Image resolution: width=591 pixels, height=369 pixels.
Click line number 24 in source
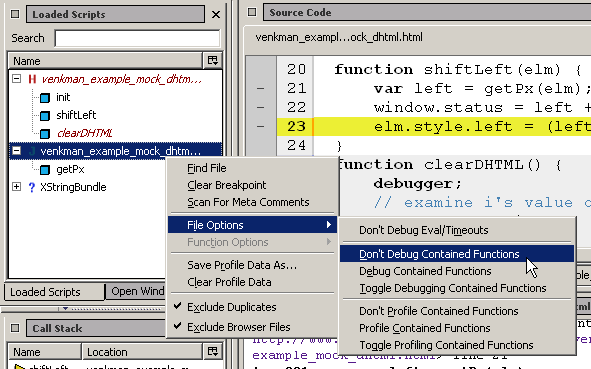[296, 145]
